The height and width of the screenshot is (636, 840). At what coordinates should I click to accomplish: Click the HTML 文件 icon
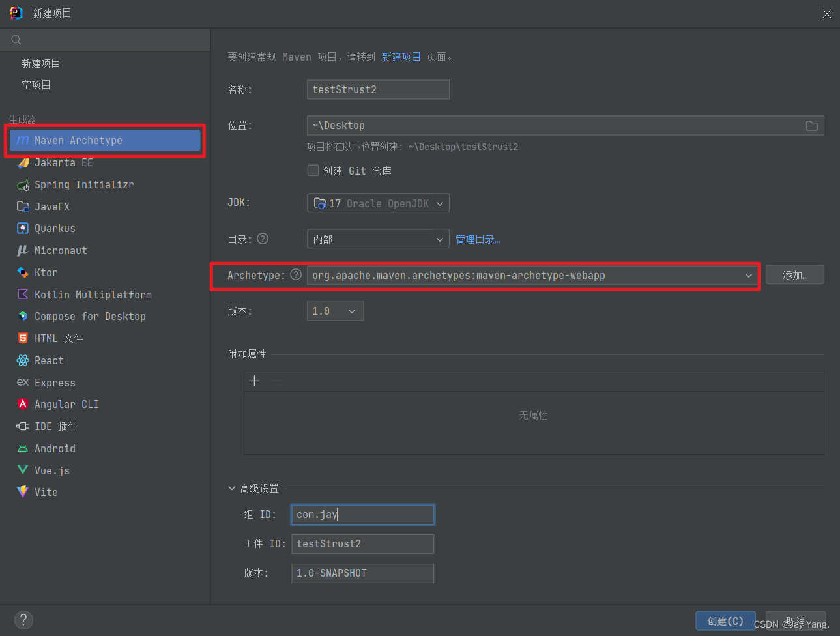point(23,339)
